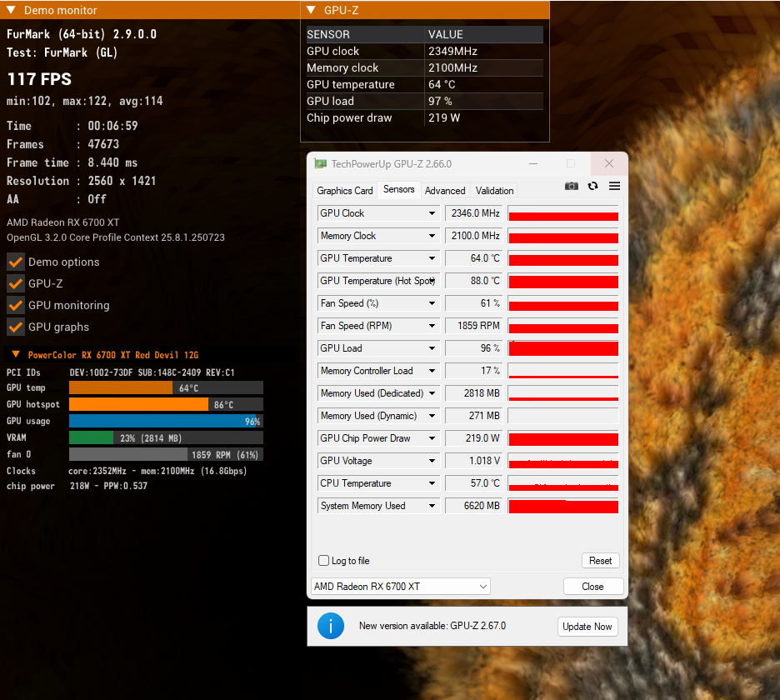Click the Fan Speed 1859 RPM value
780x700 pixels.
pos(474,326)
